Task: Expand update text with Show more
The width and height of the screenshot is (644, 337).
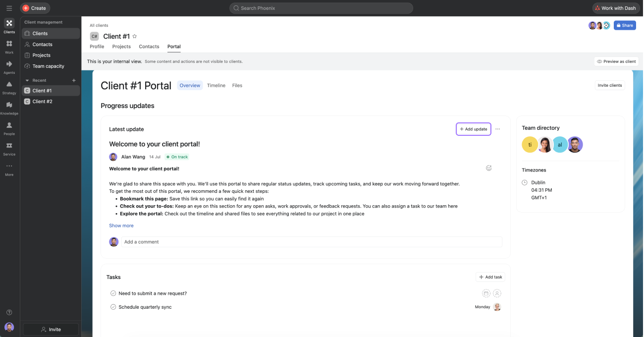Action: click(x=121, y=225)
